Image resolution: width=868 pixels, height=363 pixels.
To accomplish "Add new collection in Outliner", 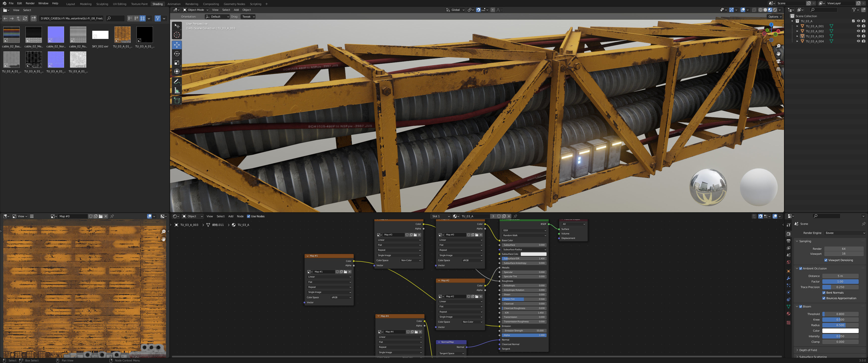I will pyautogui.click(x=863, y=10).
